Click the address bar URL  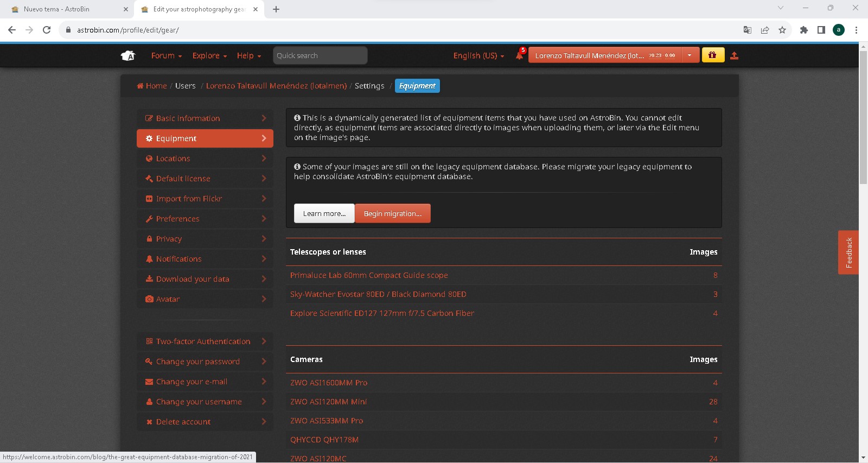128,30
